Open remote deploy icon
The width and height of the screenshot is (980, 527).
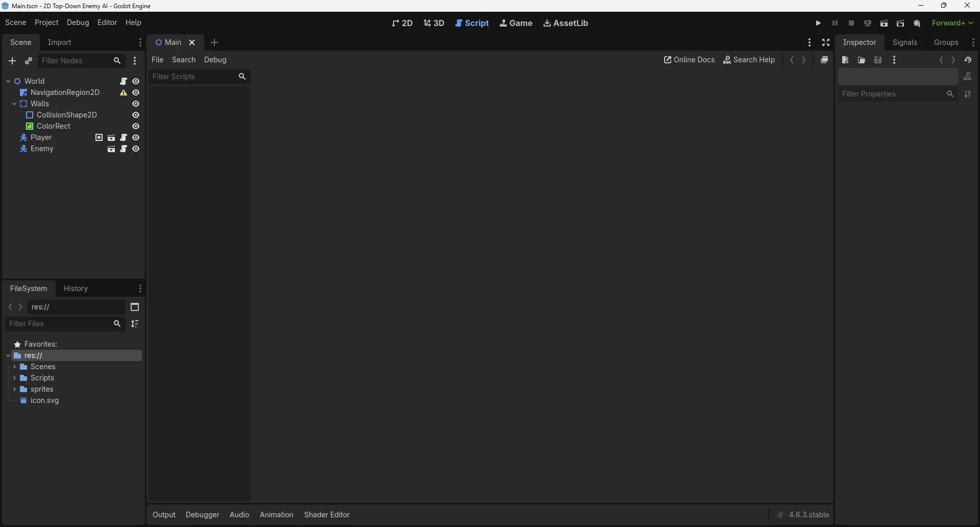(868, 23)
